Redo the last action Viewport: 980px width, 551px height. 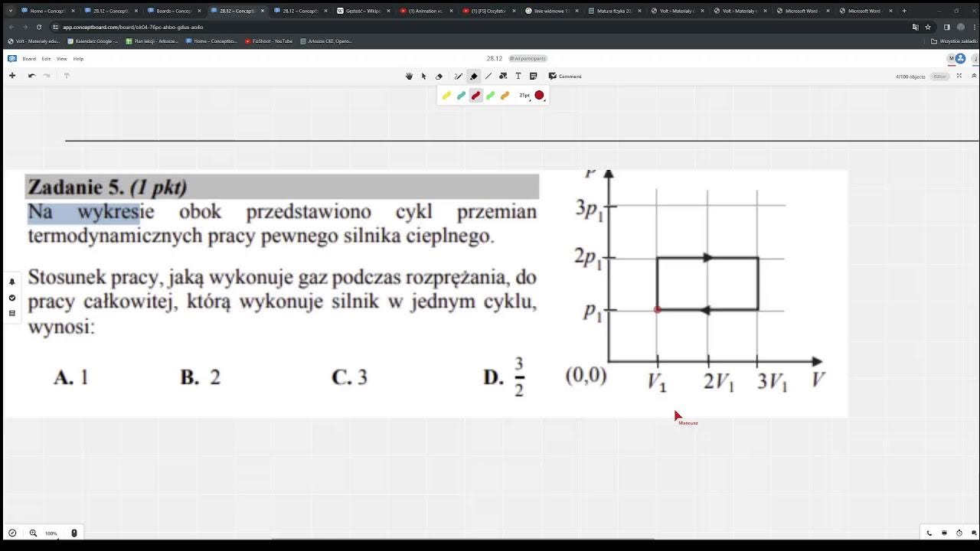(47, 76)
